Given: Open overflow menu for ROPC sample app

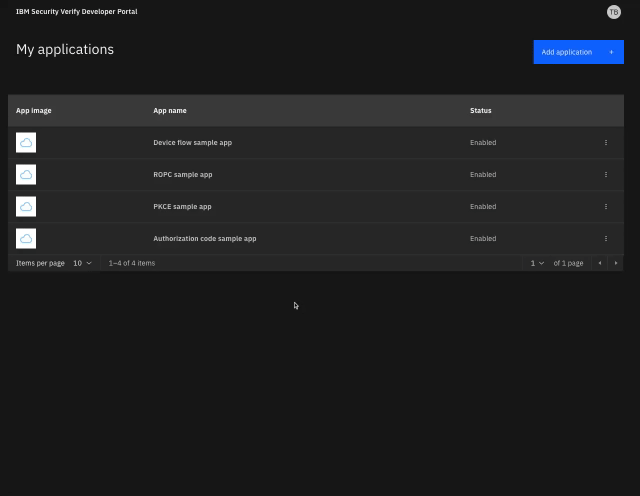Looking at the screenshot, I should click(606, 174).
